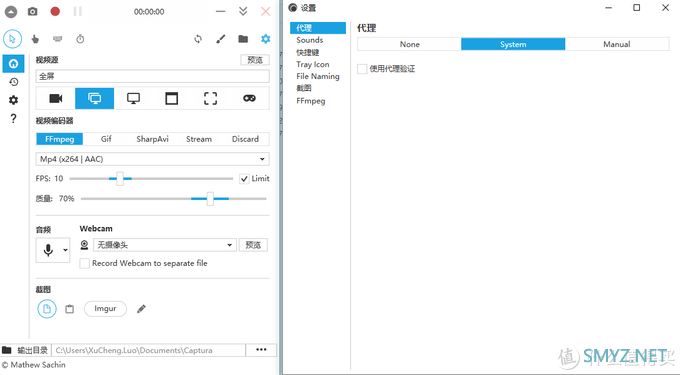This screenshot has height=375, width=680.
Task: Select the webcam-only video source icon
Action: pyautogui.click(x=56, y=98)
